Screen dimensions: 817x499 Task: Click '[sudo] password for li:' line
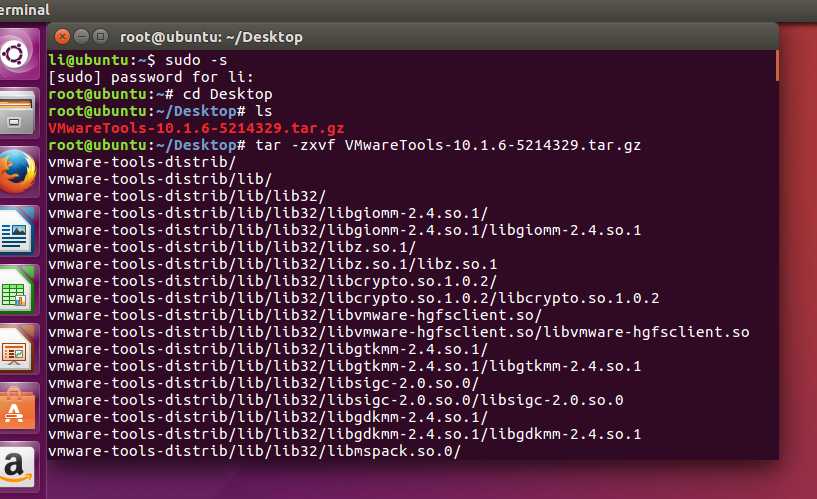[x=151, y=77]
